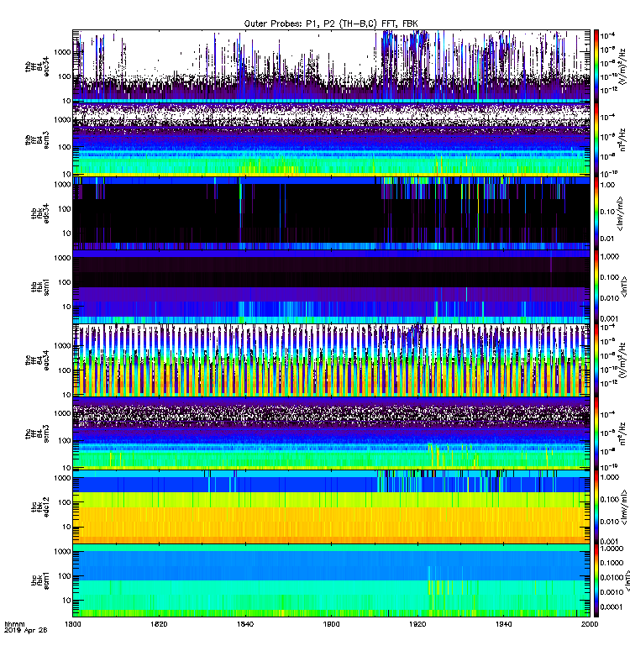Click the 'nT²/Hz' unit label of thb fff scm3
The width and height of the screenshot is (630, 672).
click(622, 139)
